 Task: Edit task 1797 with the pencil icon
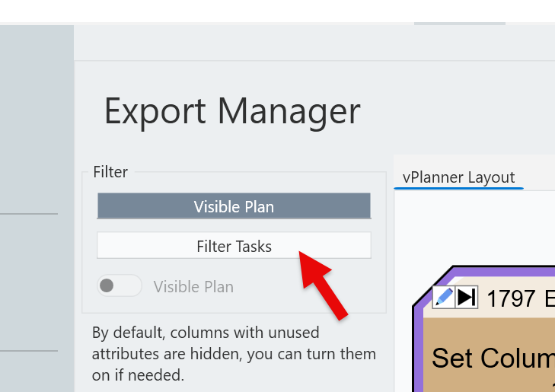tap(443, 297)
